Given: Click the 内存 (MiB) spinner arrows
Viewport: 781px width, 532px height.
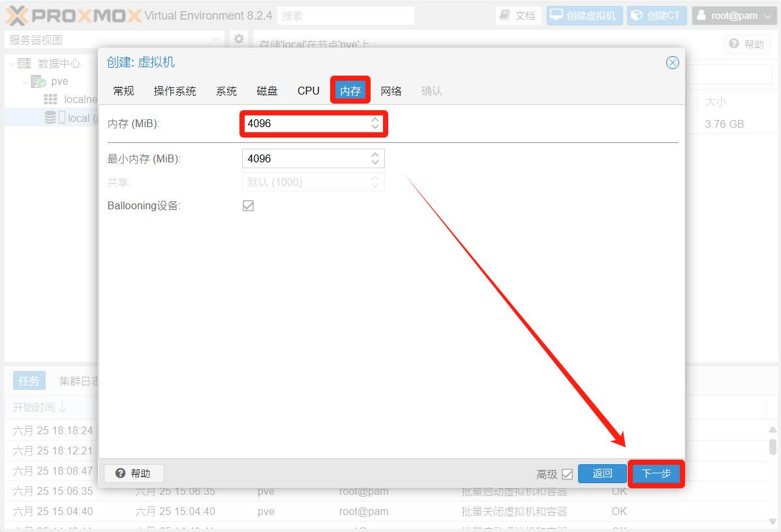Looking at the screenshot, I should click(375, 123).
